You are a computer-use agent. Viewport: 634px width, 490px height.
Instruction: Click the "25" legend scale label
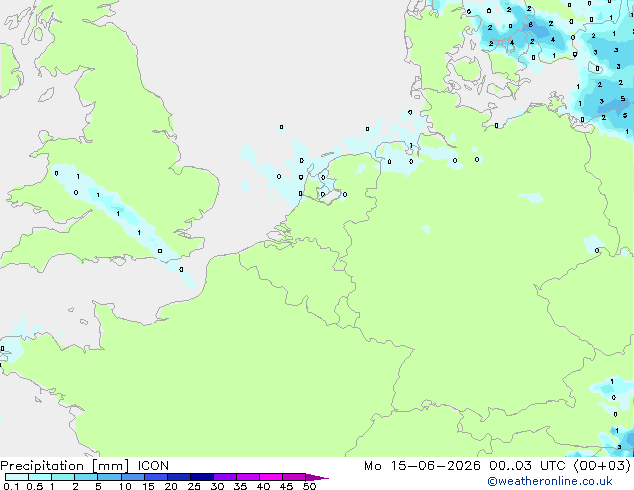click(194, 486)
